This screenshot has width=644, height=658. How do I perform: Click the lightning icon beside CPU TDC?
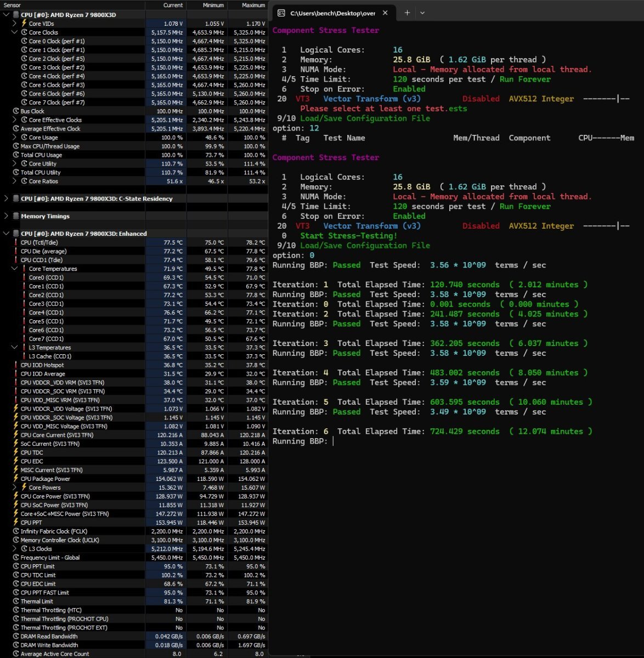pos(16,452)
